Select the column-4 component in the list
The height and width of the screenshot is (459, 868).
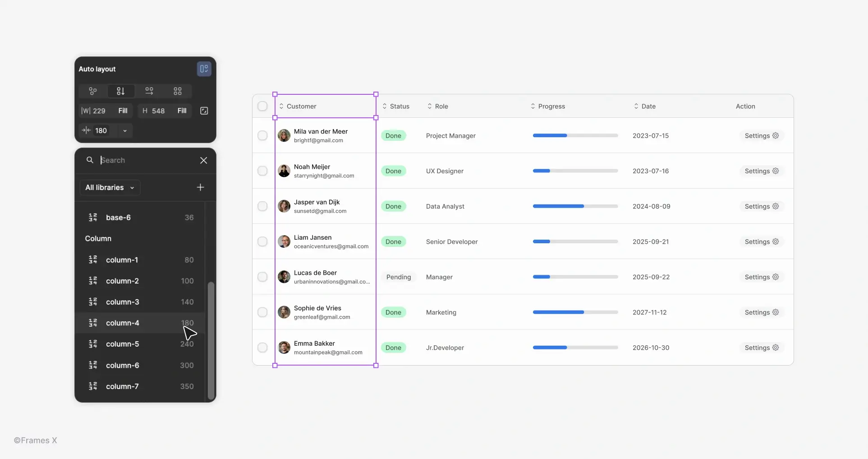(x=122, y=323)
